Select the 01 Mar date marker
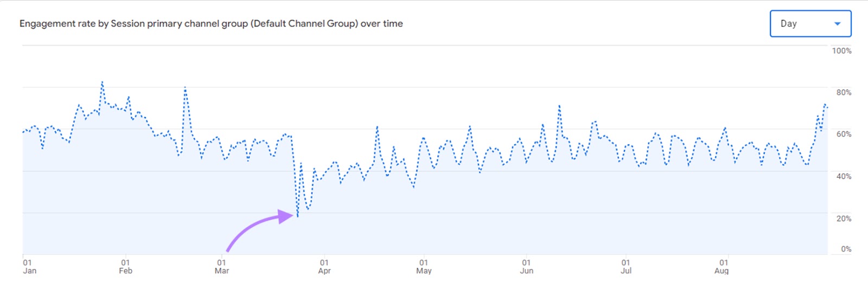The height and width of the screenshot is (289, 868). [x=221, y=267]
